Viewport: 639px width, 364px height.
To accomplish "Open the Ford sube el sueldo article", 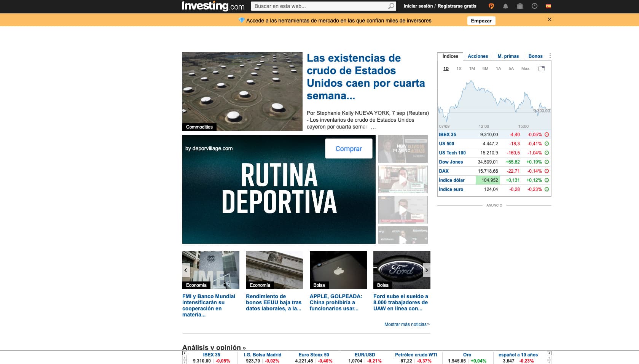I will pyautogui.click(x=401, y=302).
